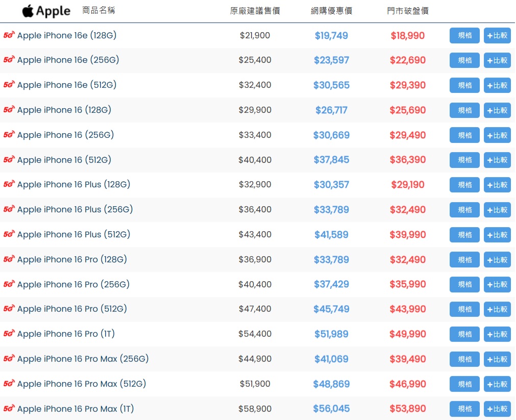Screen dimensions: 516x420
Task: Open 規格 for iPhone 16 Pro Max (256G)
Action: point(464,359)
